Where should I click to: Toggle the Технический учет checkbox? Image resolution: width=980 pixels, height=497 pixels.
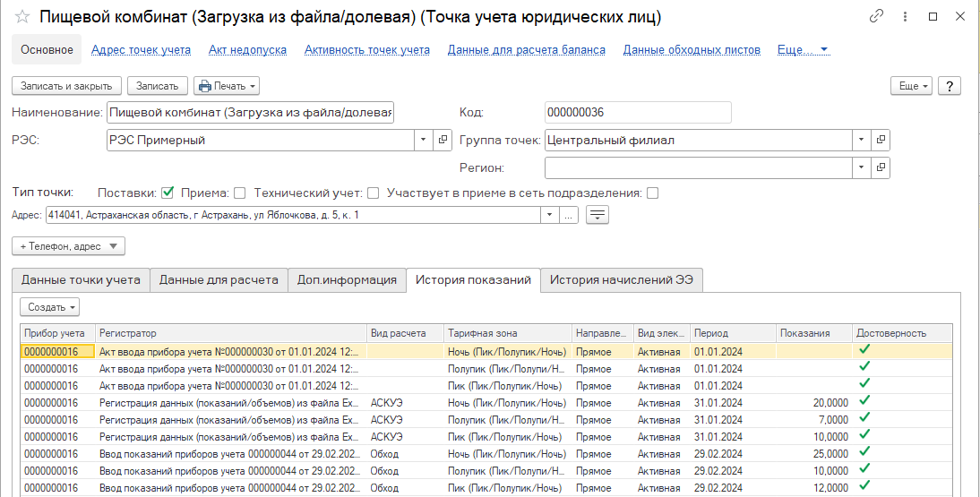pyautogui.click(x=373, y=193)
